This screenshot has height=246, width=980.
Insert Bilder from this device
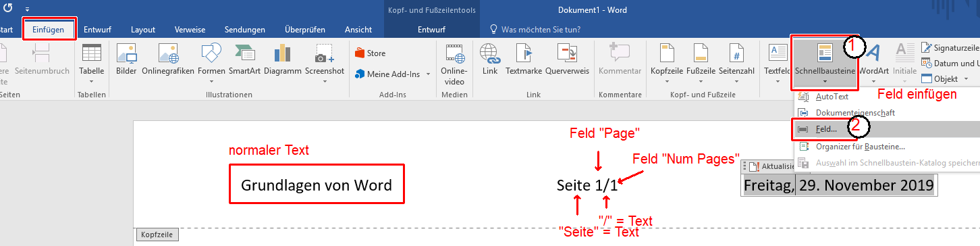(x=126, y=59)
